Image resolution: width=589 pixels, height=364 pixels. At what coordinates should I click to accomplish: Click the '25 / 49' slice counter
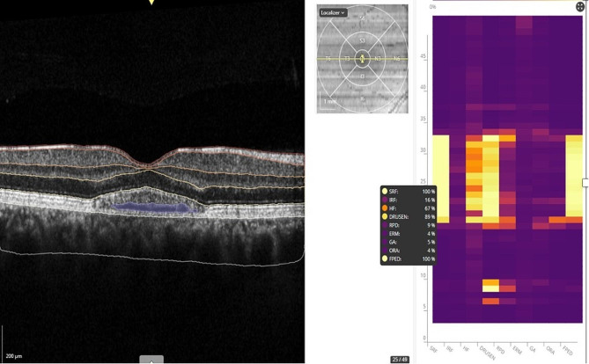click(x=400, y=360)
